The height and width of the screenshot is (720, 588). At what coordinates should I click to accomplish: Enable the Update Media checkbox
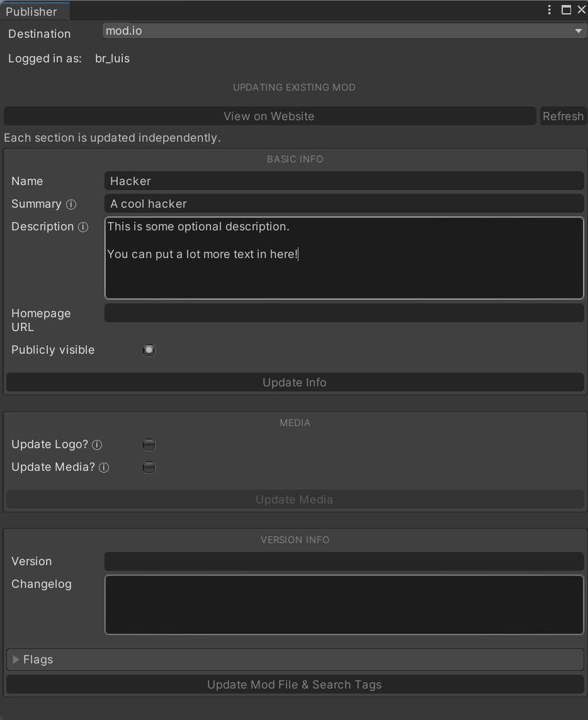pyautogui.click(x=149, y=468)
